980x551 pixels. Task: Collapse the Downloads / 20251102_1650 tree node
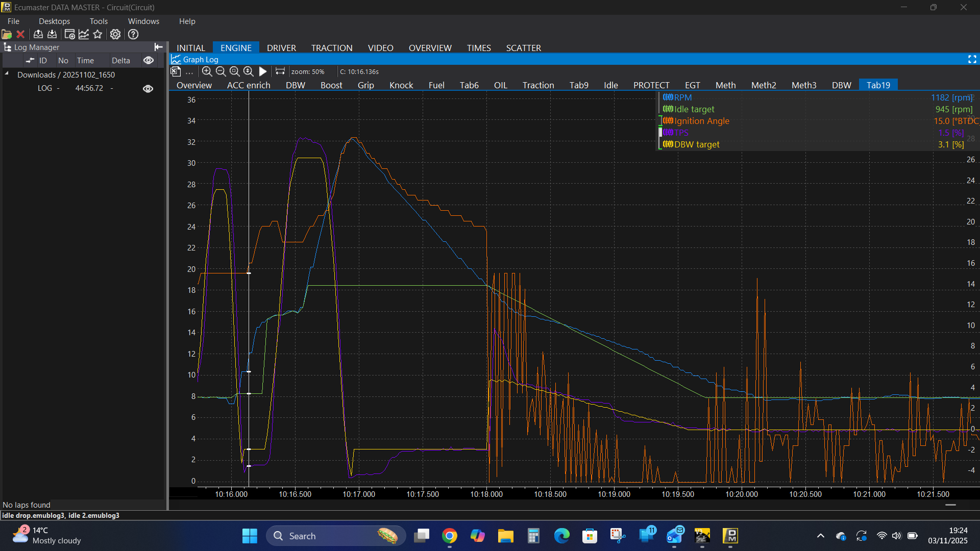[7, 74]
